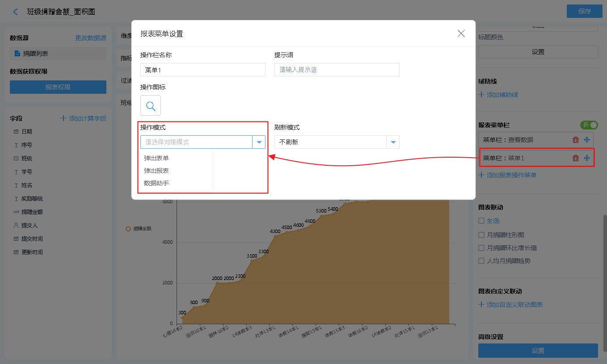This screenshot has height=364, width=607.
Task: Delete the 菜单栏：查看数据 menu item
Action: click(575, 140)
